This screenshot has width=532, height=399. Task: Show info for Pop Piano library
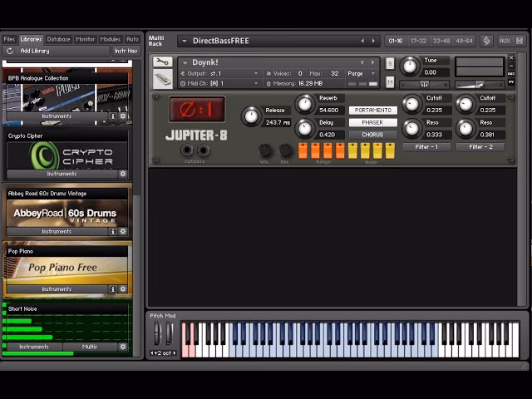pos(113,289)
